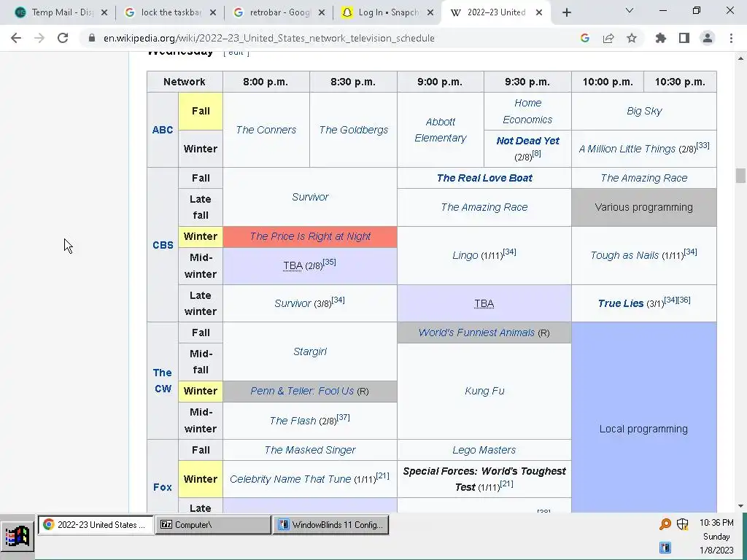This screenshot has height=560, width=747.
Task: Open the ABC network link
Action: point(163,130)
